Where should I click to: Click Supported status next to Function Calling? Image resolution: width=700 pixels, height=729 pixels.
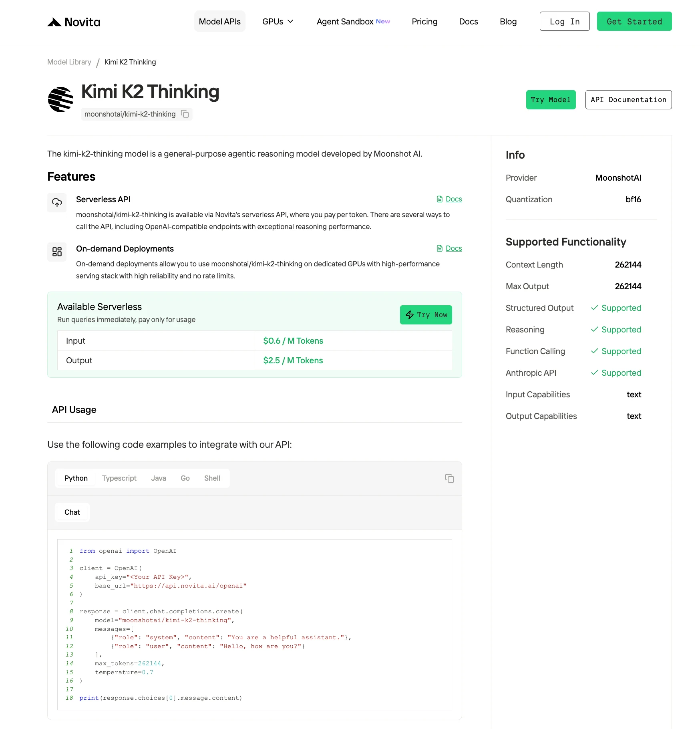click(x=616, y=351)
